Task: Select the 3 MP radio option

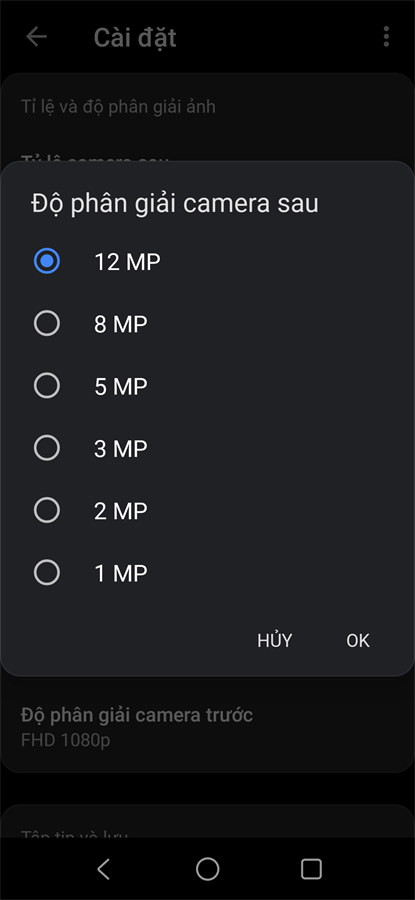Action: pyautogui.click(x=46, y=448)
